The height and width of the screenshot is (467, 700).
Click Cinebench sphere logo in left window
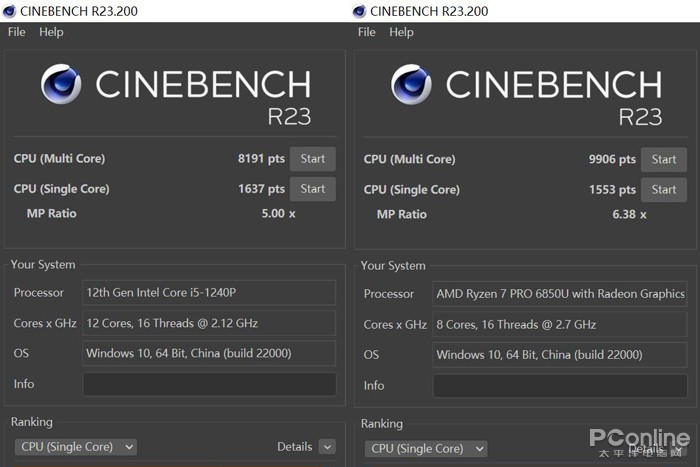[61, 84]
